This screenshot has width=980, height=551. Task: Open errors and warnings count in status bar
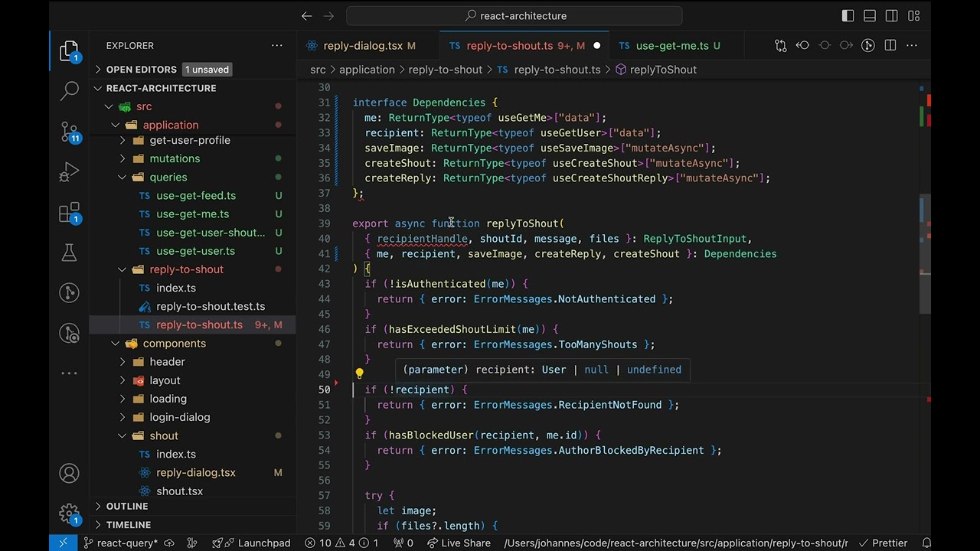[x=341, y=543]
